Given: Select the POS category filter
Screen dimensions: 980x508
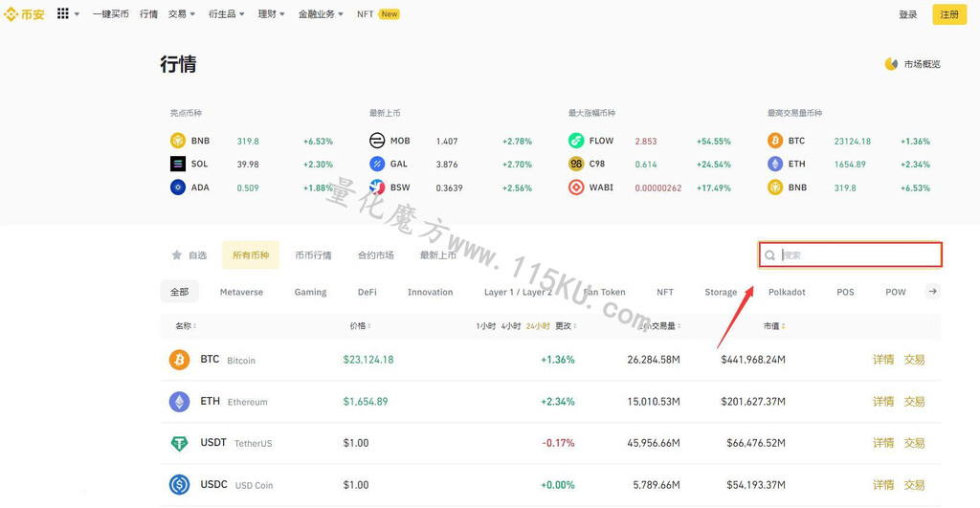Looking at the screenshot, I should click(x=845, y=292).
